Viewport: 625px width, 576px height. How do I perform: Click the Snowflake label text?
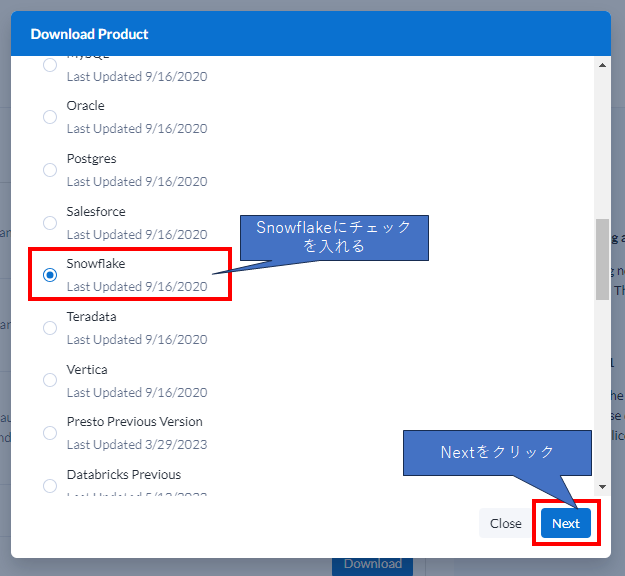pos(95,264)
